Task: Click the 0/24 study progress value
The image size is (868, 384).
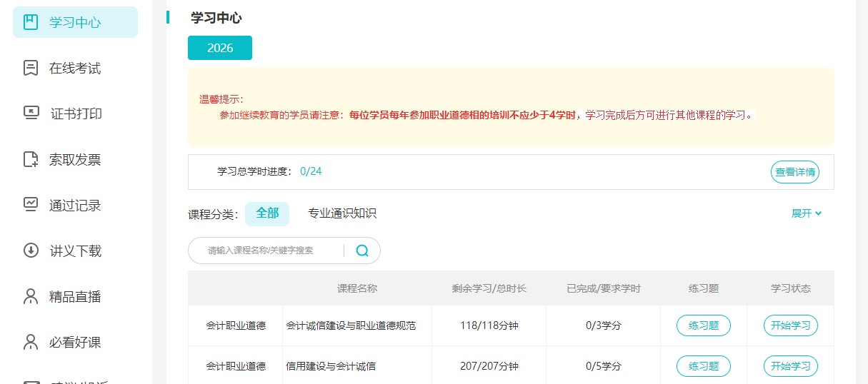Action: 311,171
